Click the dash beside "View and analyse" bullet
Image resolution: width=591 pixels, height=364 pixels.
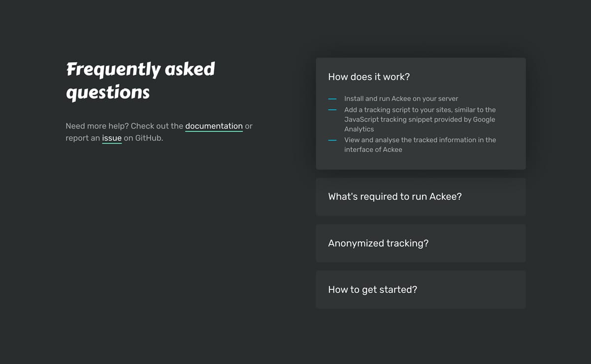(332, 140)
